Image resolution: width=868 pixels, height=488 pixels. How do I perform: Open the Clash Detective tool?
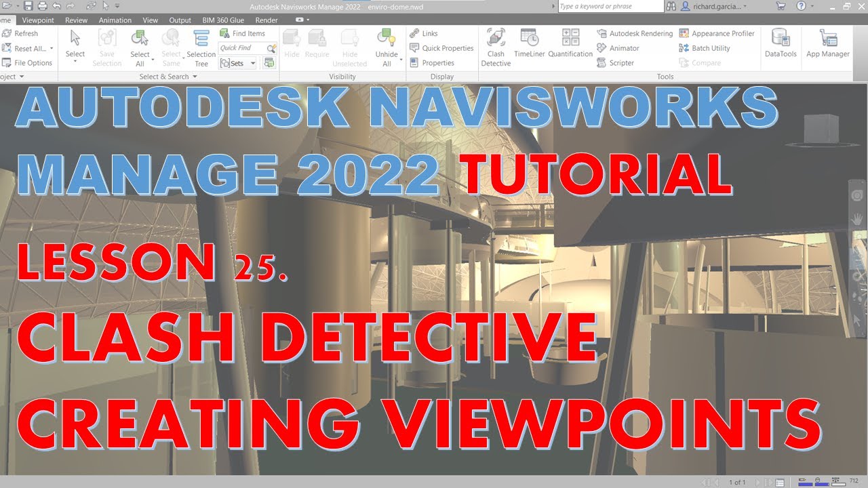pyautogui.click(x=496, y=47)
